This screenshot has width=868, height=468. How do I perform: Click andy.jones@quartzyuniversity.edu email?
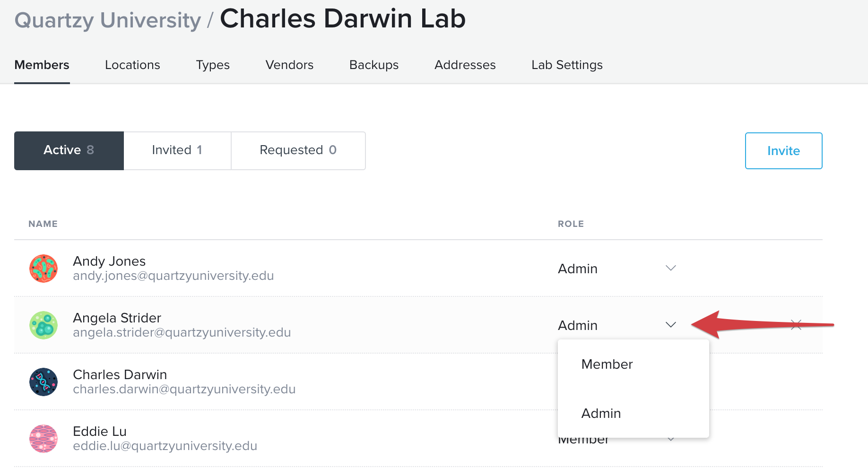click(174, 276)
